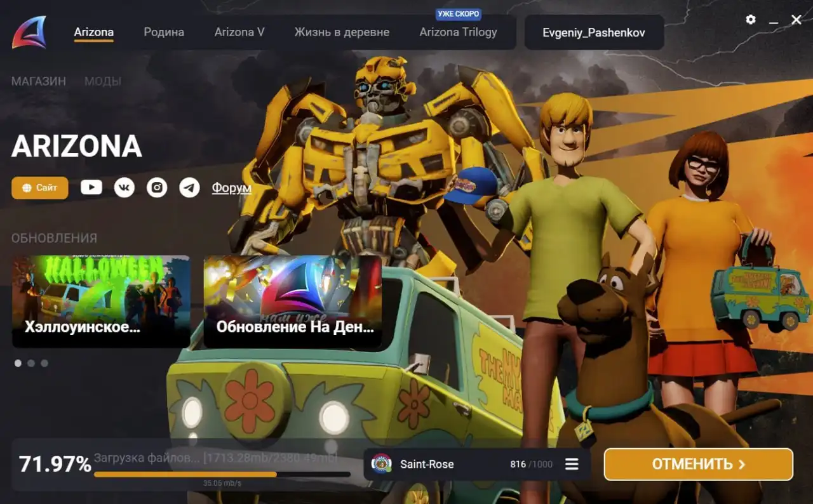
Task: Open the server list hamburger menu
Action: (572, 464)
